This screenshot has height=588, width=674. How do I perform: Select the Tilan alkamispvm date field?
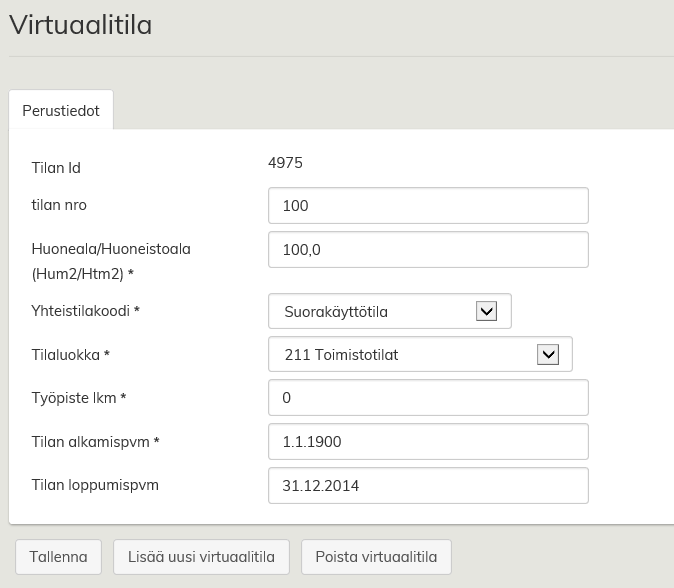coord(428,441)
